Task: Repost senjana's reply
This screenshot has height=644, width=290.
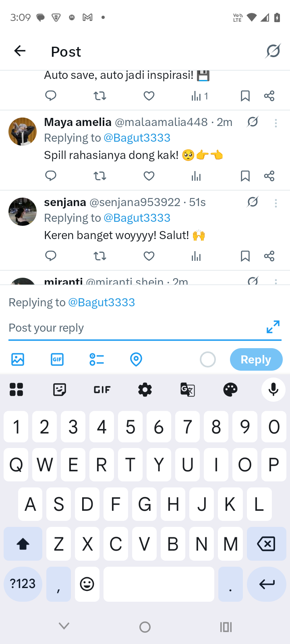Action: (x=100, y=256)
